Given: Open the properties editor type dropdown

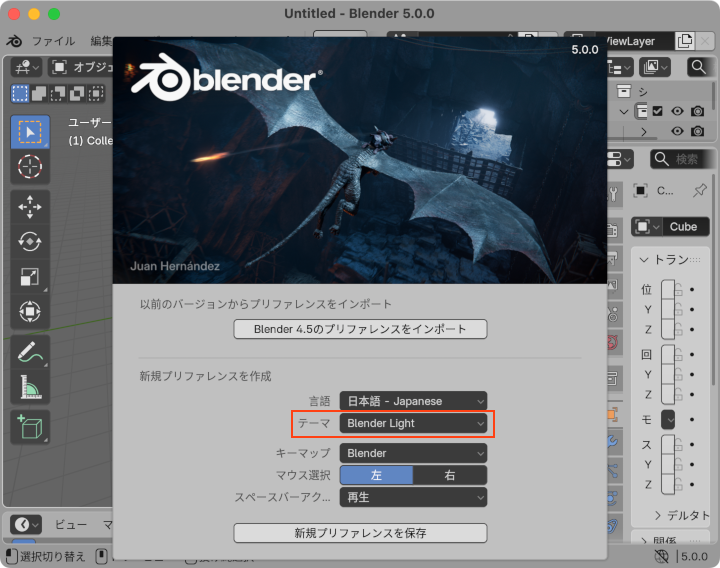Looking at the screenshot, I should click(620, 159).
